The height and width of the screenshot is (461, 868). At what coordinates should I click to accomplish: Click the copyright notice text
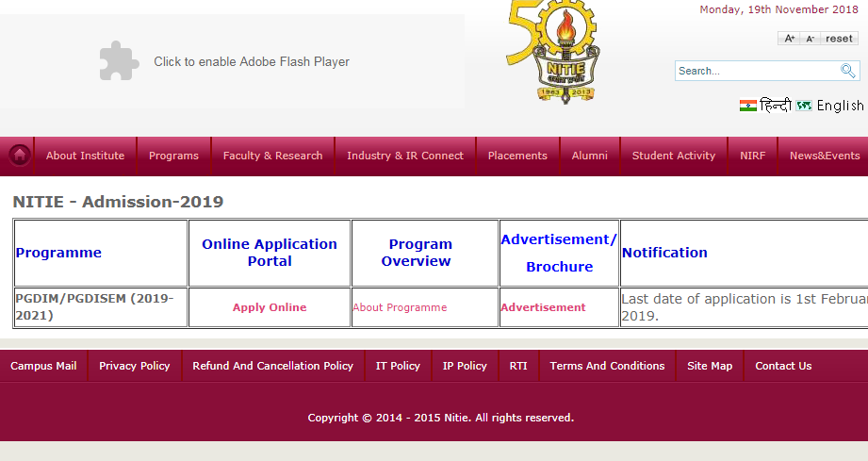point(441,418)
